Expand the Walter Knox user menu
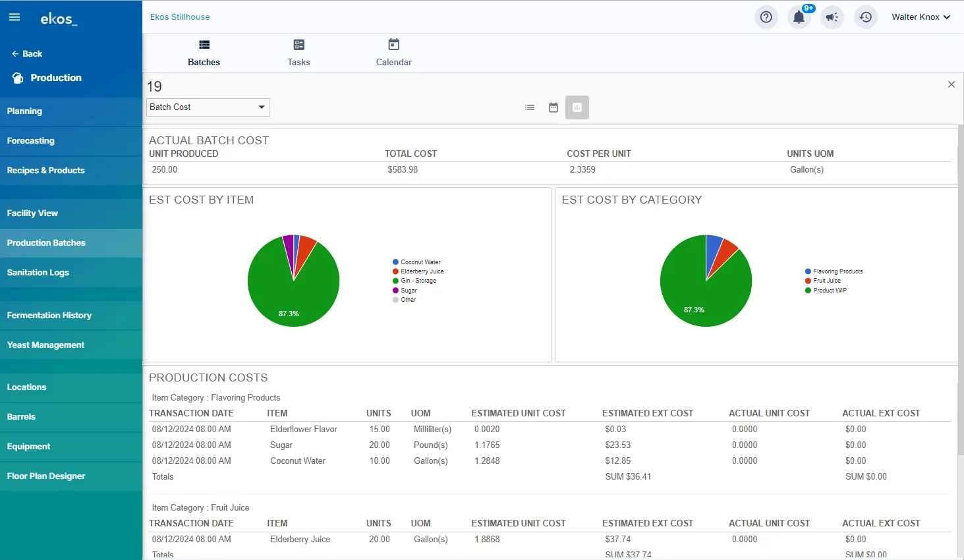Screen dimensions: 964x560 (921, 17)
